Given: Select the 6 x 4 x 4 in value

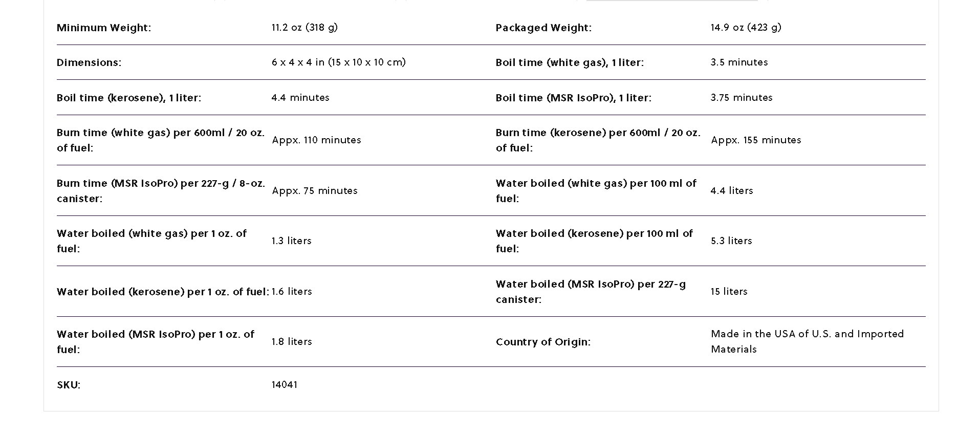Looking at the screenshot, I should coord(338,62).
